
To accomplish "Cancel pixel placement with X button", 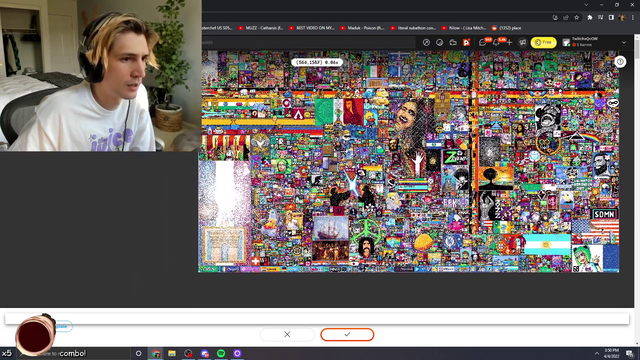I will [287, 334].
